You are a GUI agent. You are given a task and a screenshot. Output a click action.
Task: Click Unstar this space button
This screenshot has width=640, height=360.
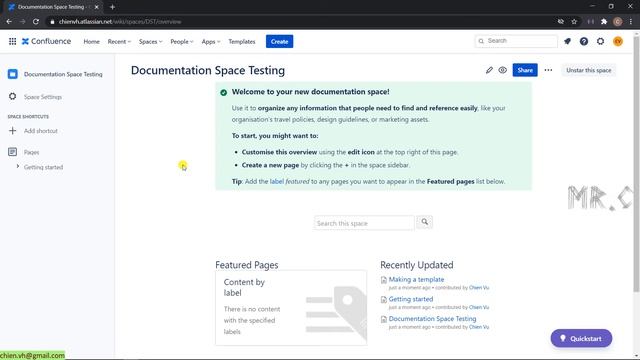(x=589, y=70)
